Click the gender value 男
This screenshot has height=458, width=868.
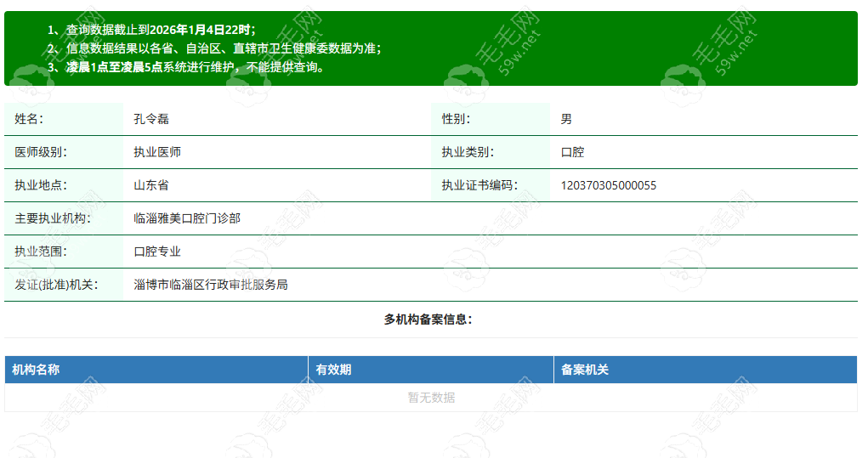(566, 119)
